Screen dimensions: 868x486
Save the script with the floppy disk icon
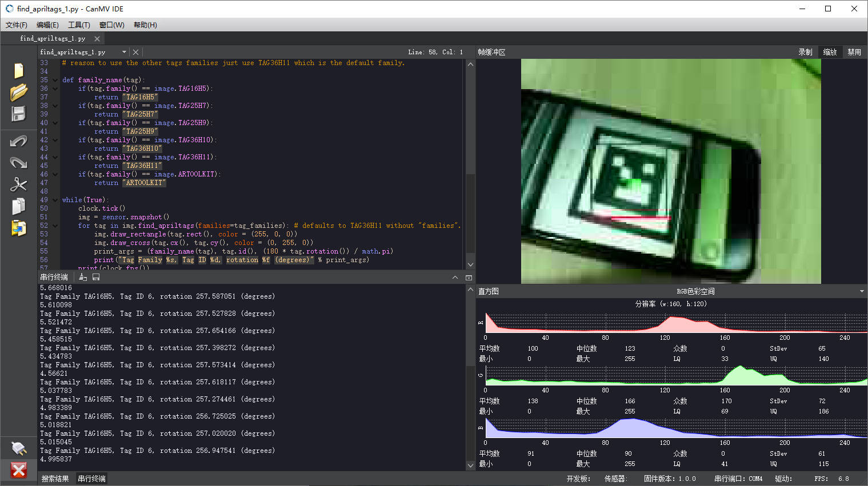18,114
